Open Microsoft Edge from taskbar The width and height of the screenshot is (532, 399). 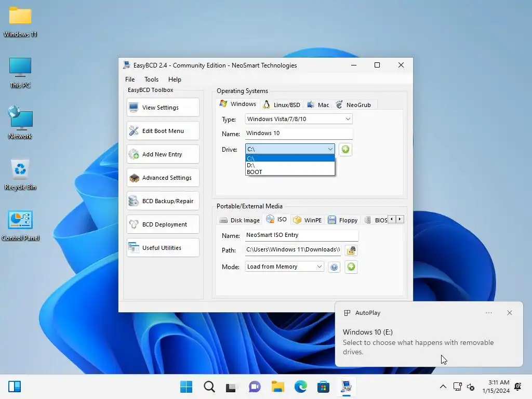click(301, 387)
